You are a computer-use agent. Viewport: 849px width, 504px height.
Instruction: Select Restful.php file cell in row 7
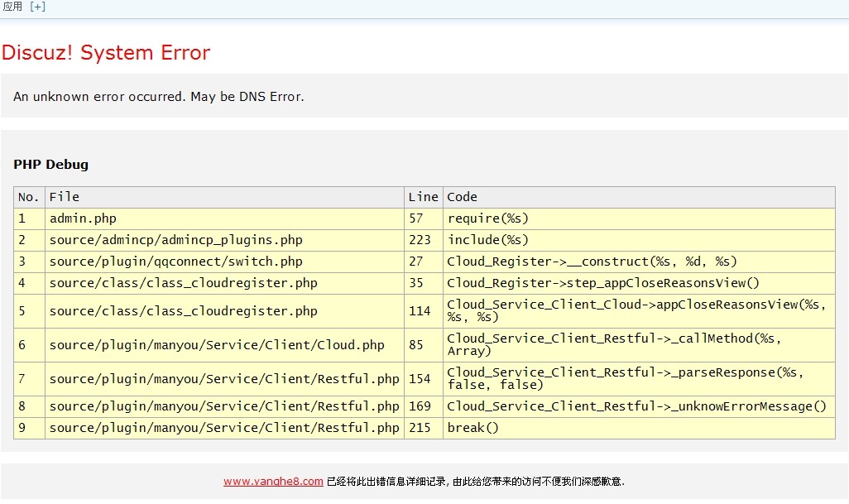tap(224, 379)
